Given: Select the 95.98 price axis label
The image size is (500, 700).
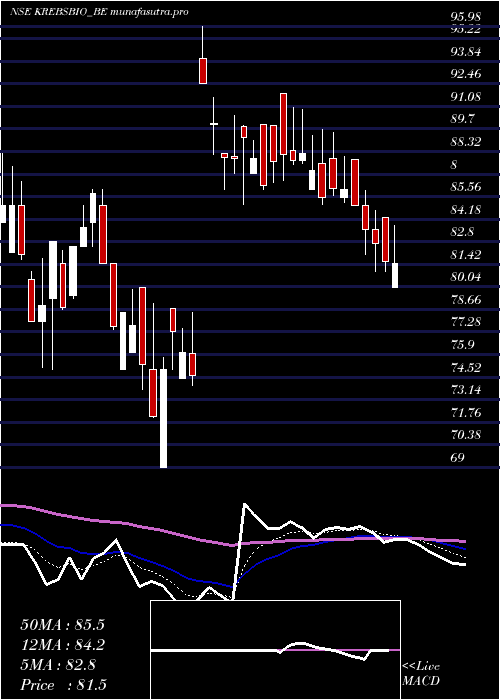Looking at the screenshot, I should coord(466,17).
